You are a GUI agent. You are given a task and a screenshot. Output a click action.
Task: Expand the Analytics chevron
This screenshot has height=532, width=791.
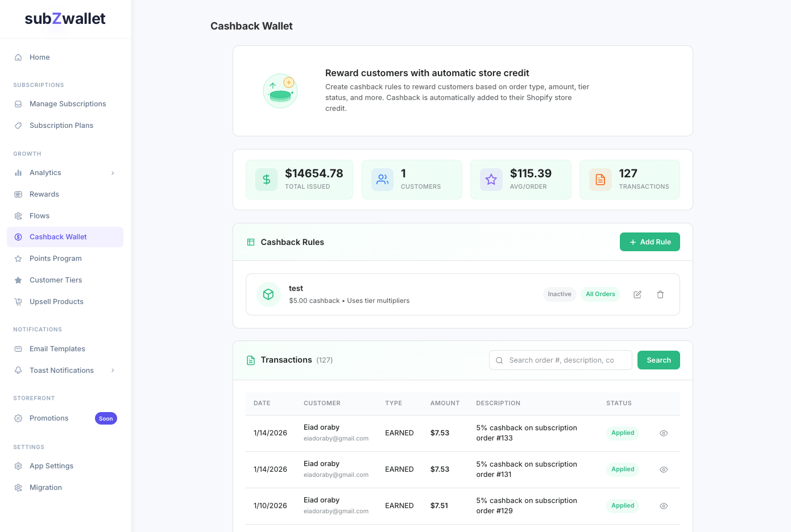(113, 173)
